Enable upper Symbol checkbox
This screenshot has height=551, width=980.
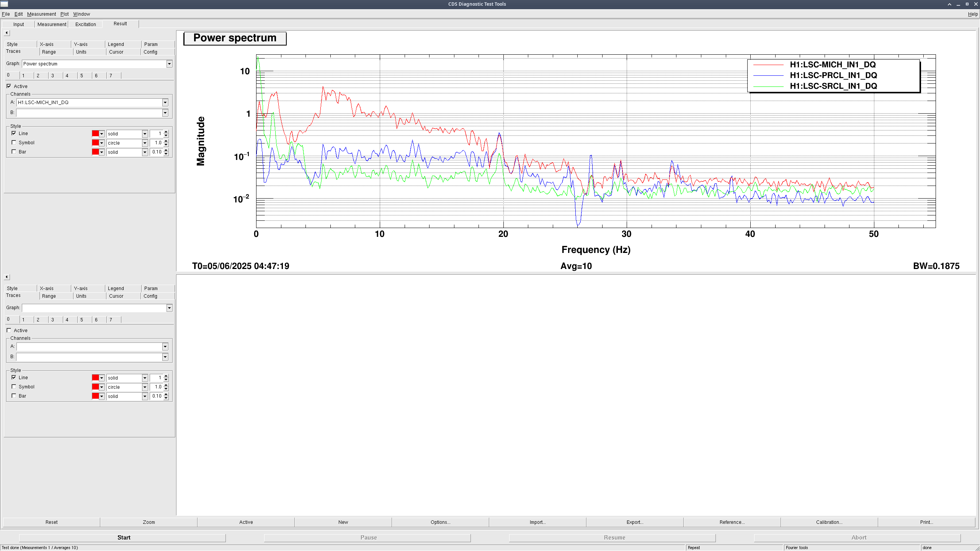click(14, 142)
